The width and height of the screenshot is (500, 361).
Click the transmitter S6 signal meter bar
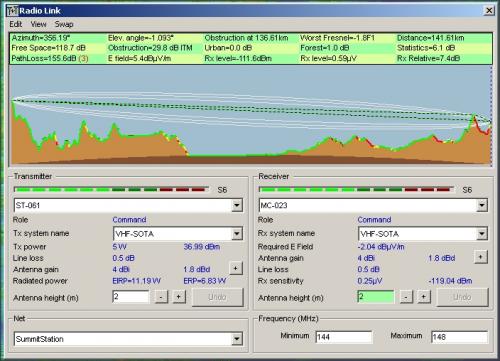(x=111, y=190)
